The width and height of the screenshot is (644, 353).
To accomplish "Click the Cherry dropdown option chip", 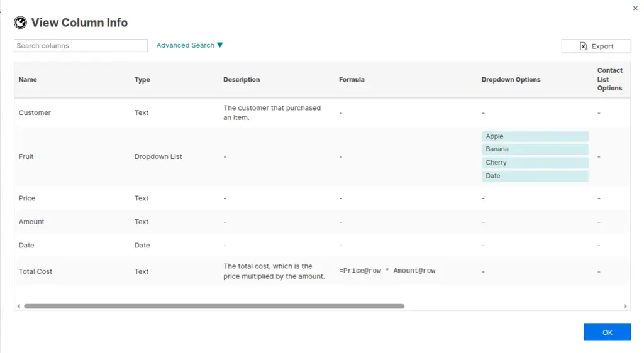I will pos(535,163).
